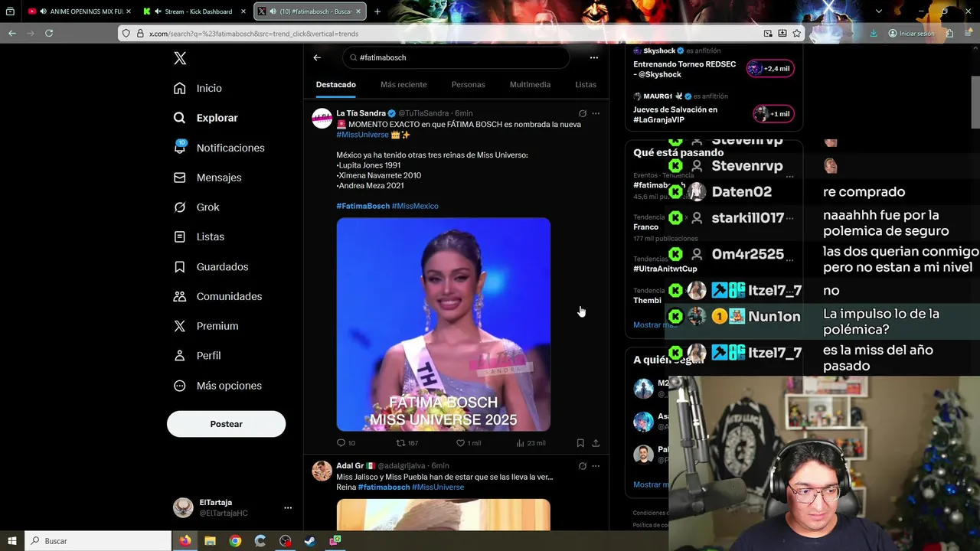The image size is (980, 551).
Task: Open ElTartaja account menu dots
Action: tap(288, 507)
